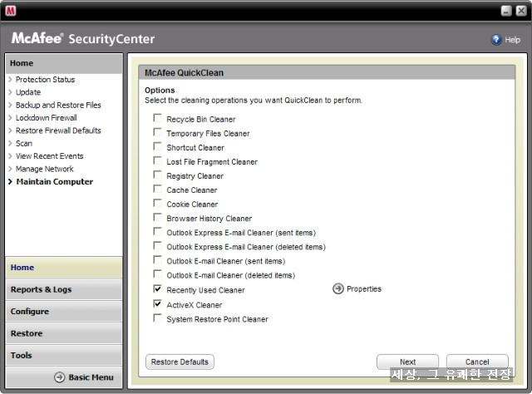Open Backup and Restore Files
The image size is (532, 394).
(58, 106)
